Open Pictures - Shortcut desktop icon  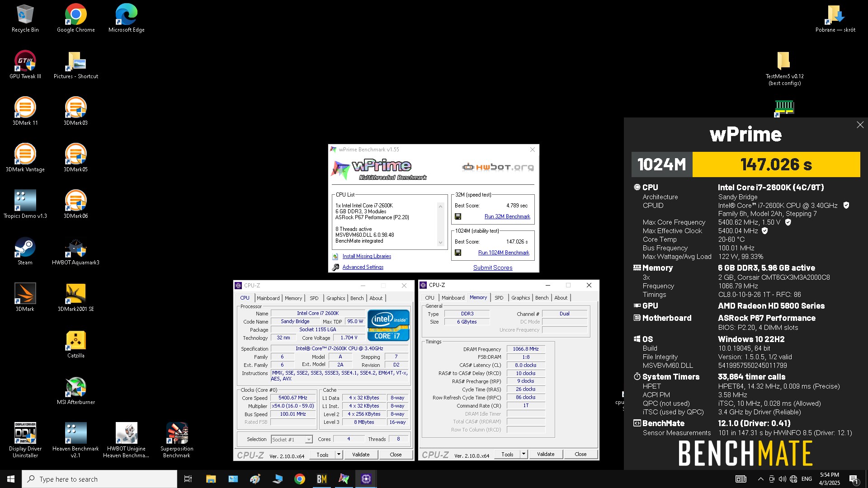click(x=75, y=65)
